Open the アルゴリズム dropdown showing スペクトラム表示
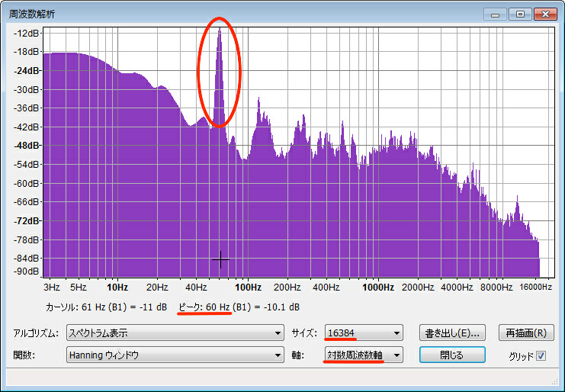 (175, 333)
